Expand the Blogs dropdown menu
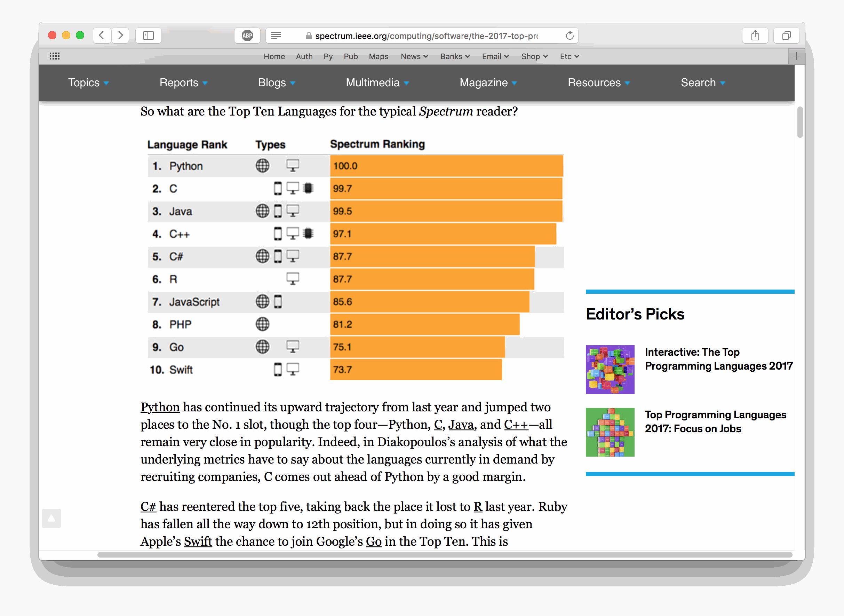Screen dimensions: 844x616 click(277, 82)
